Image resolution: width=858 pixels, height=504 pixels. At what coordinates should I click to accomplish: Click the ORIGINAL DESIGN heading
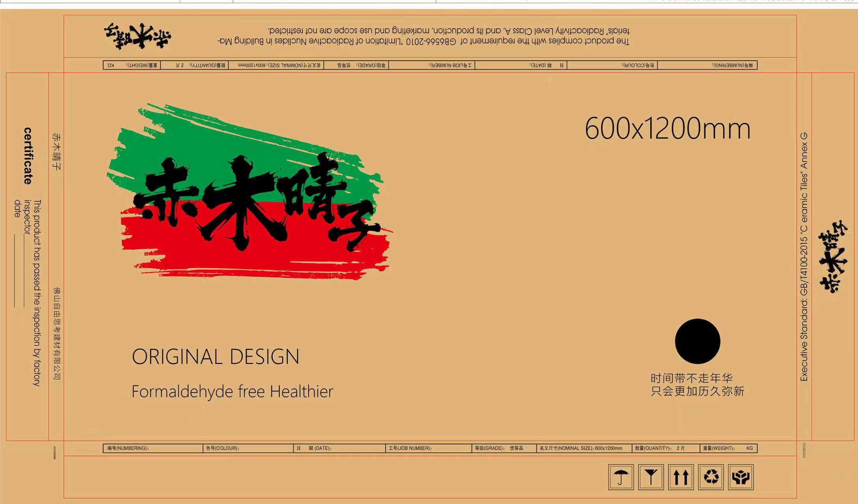(x=216, y=357)
